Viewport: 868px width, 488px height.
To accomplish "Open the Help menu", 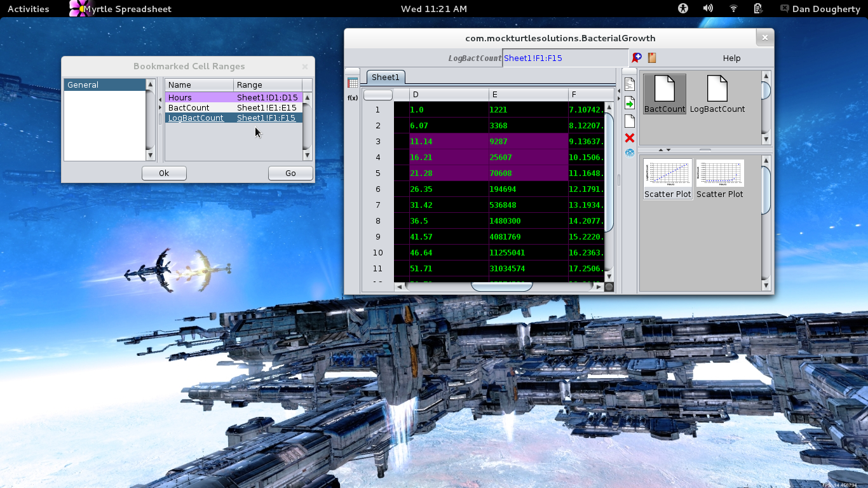I will click(731, 58).
